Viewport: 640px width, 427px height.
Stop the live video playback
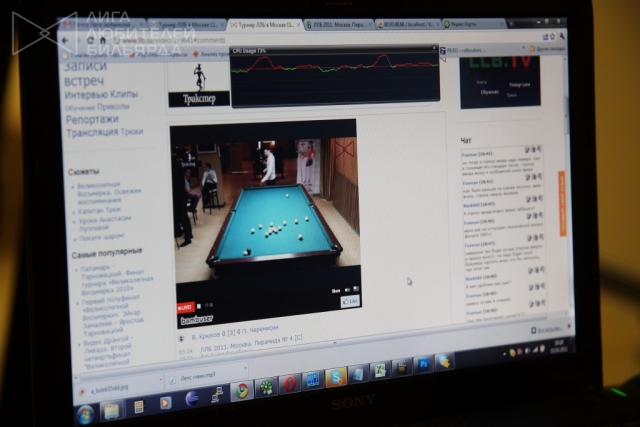pos(198,306)
